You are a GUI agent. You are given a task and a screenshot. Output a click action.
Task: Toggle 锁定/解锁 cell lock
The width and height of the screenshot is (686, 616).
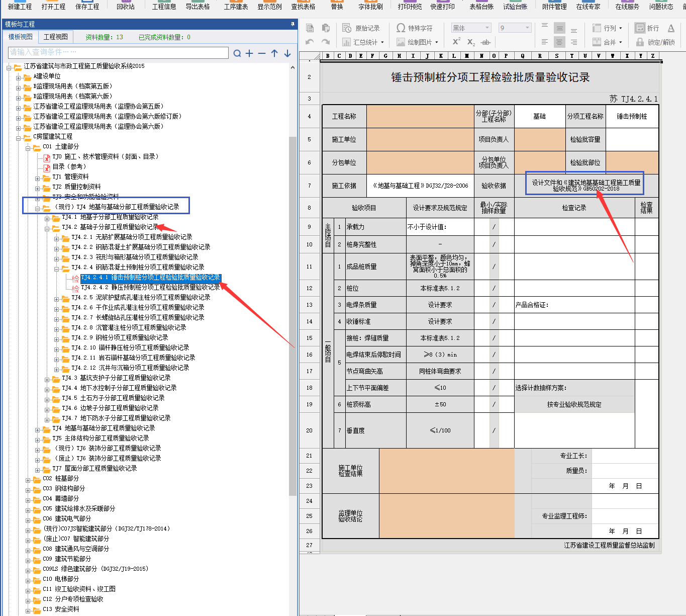coord(655,42)
